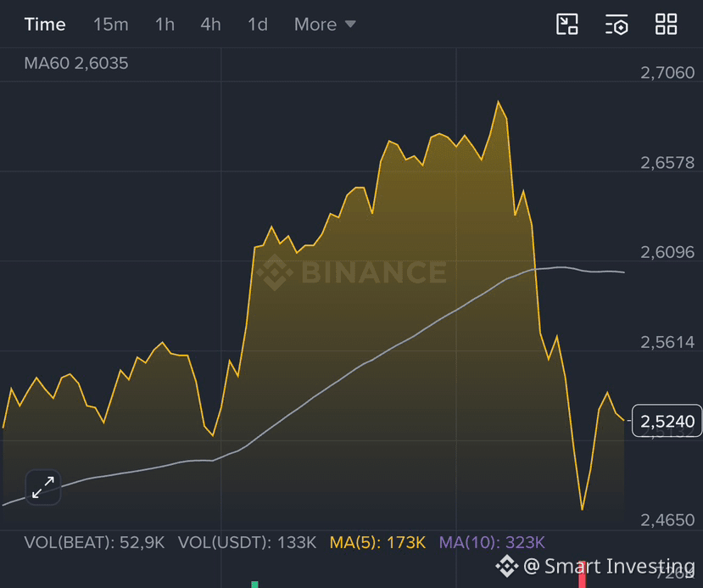Click the MA(10): 323K volume label
Image resolution: width=703 pixels, height=588 pixels.
492,543
